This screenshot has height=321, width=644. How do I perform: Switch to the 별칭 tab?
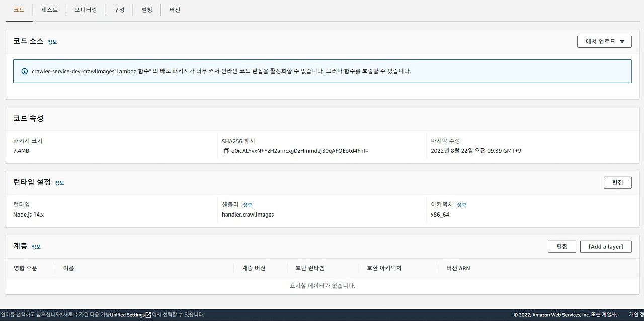tap(146, 9)
